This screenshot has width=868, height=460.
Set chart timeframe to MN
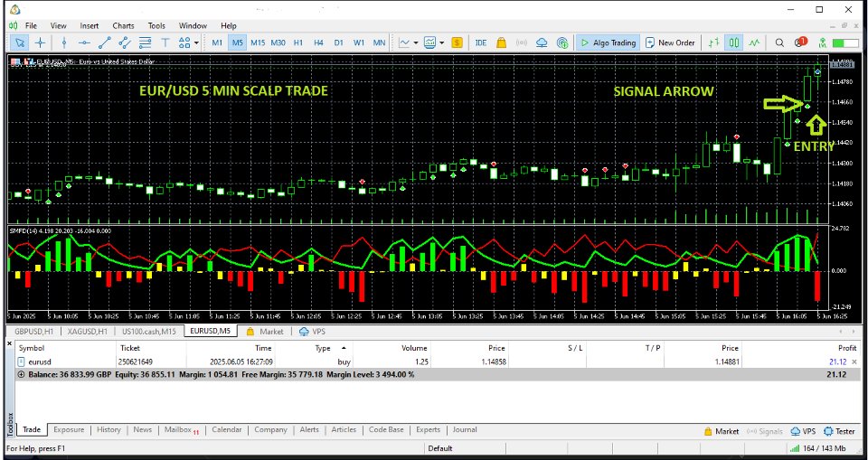coord(379,42)
